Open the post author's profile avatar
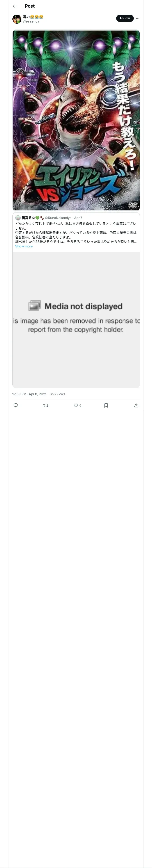152x868 pixels. pos(17,19)
